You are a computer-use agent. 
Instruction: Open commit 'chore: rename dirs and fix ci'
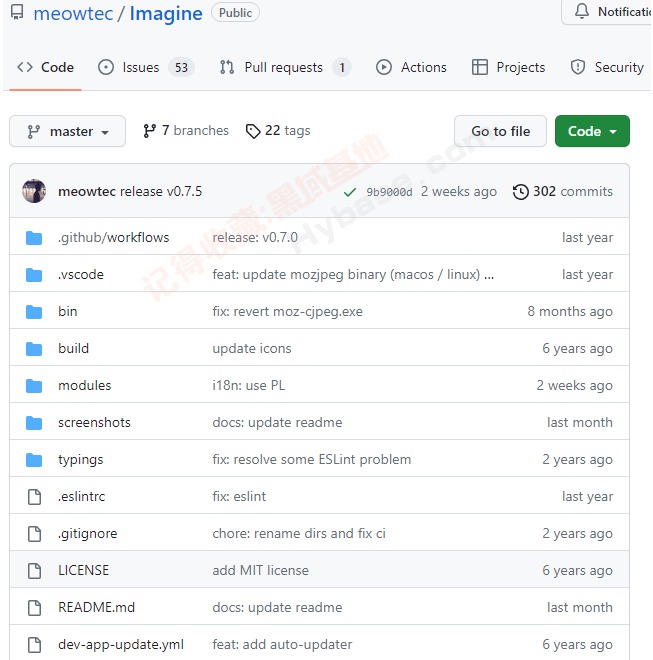(x=299, y=534)
